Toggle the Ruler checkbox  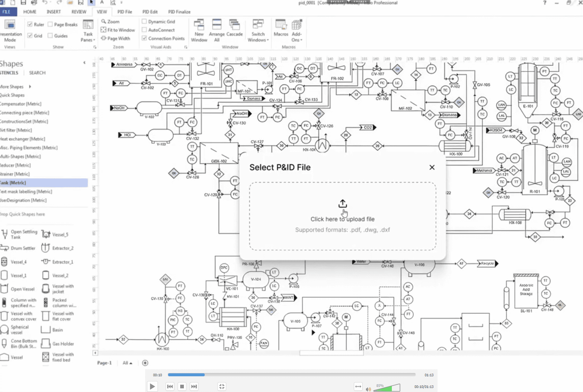[36, 24]
